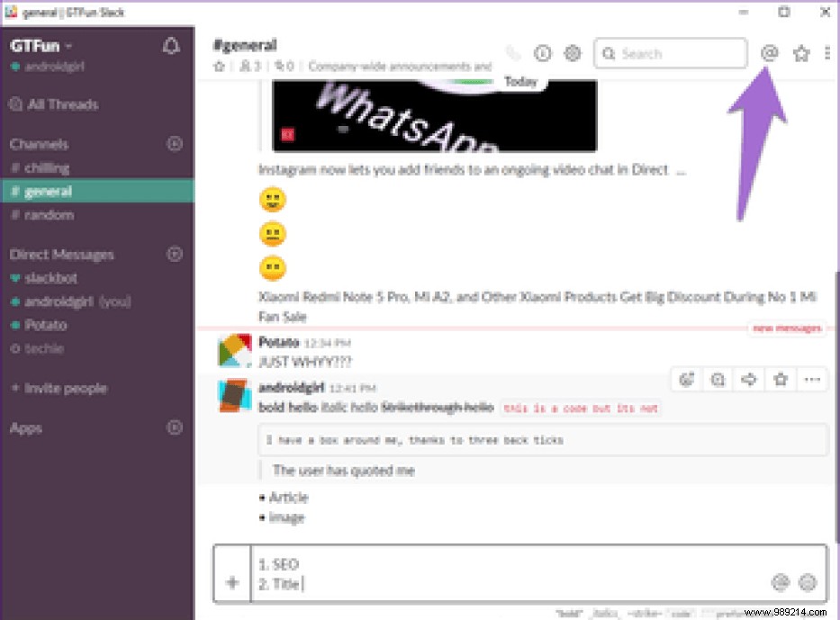This screenshot has height=620, width=840.
Task: Open more options with the vertical dots
Action: click(827, 53)
